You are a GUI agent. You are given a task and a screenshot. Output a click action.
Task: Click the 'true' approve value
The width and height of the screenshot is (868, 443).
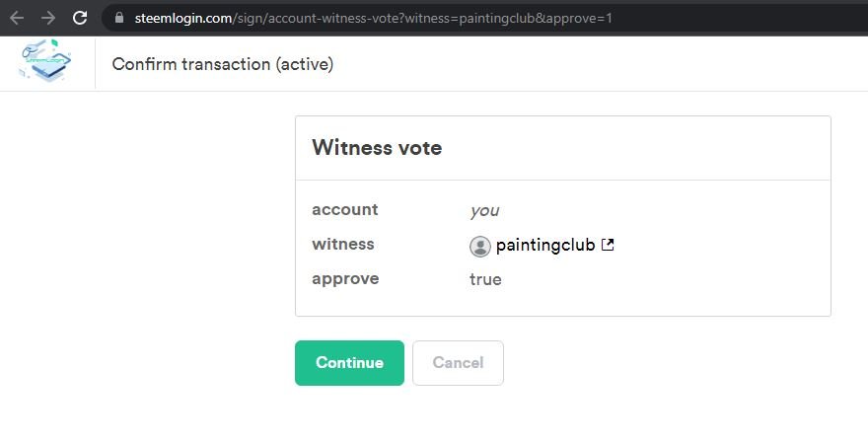coord(485,279)
